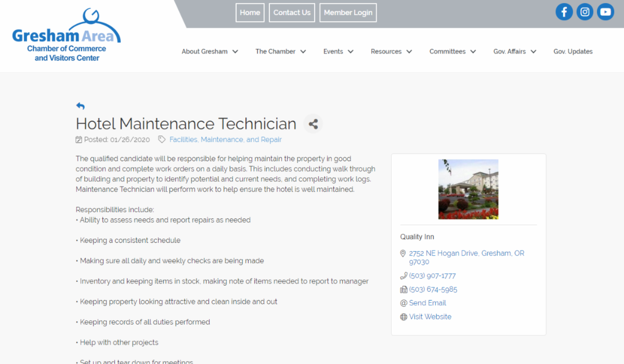Image resolution: width=624 pixels, height=364 pixels.
Task: Click the share icon beside job title
Action: [x=313, y=124]
